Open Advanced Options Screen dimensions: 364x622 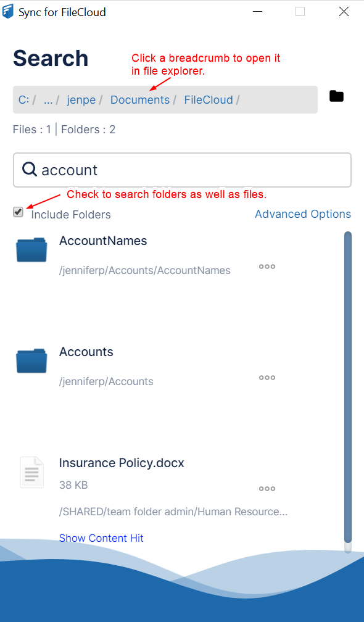302,214
